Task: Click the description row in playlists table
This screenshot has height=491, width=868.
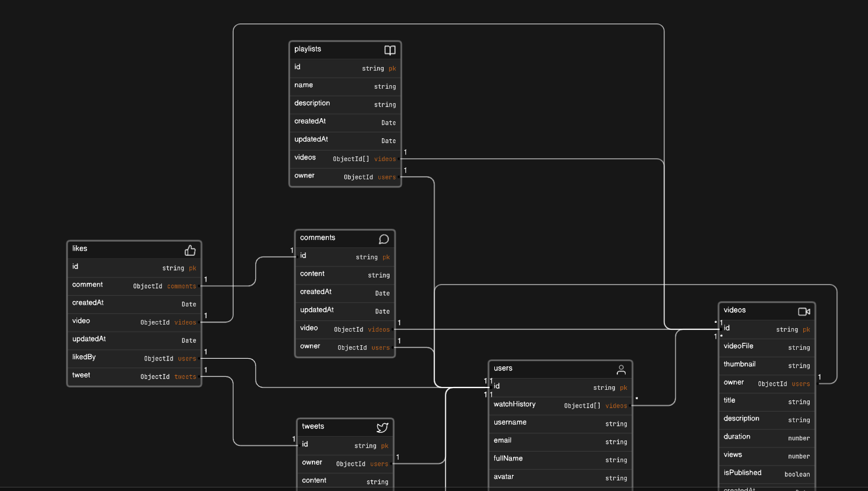Action: click(x=345, y=104)
